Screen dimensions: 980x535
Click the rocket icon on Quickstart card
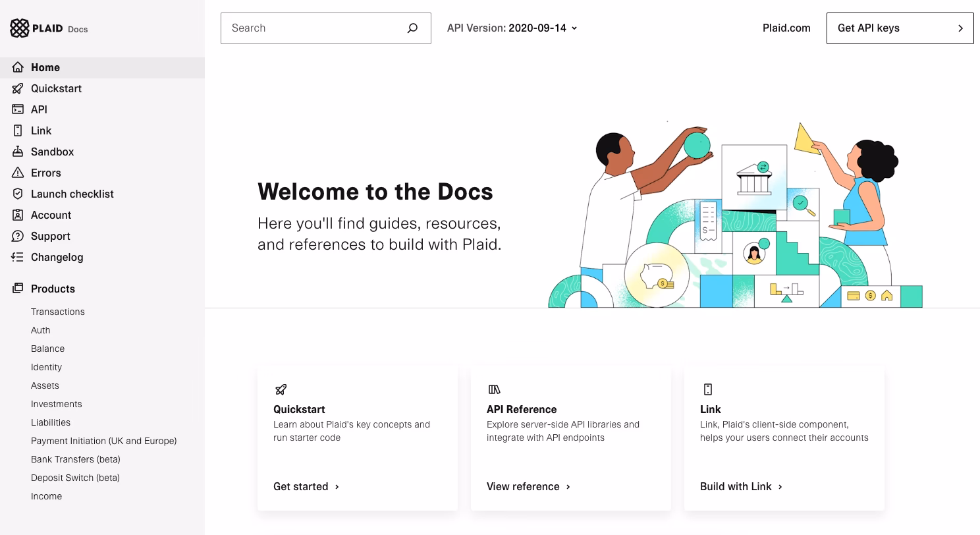(x=281, y=389)
